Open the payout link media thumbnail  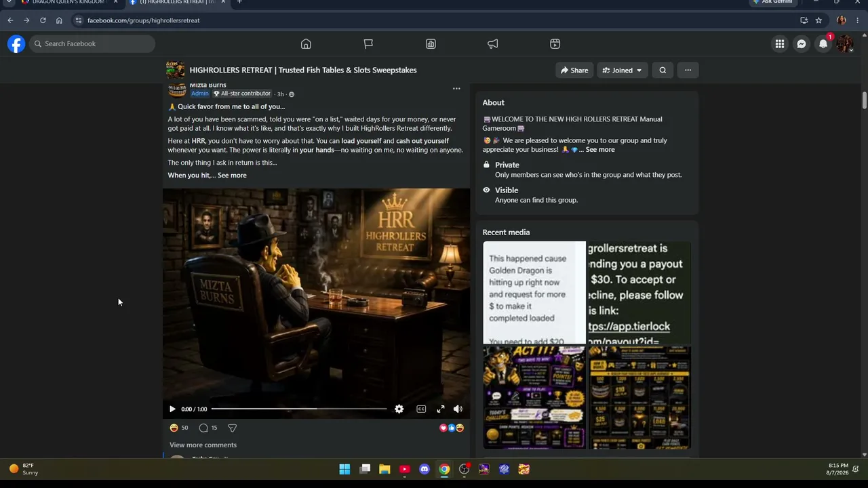(639, 293)
